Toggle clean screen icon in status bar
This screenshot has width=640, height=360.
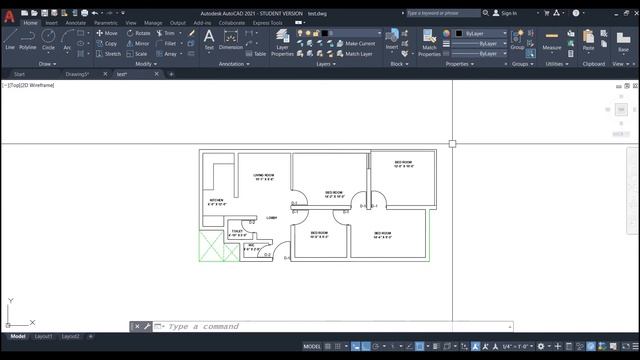click(x=626, y=347)
